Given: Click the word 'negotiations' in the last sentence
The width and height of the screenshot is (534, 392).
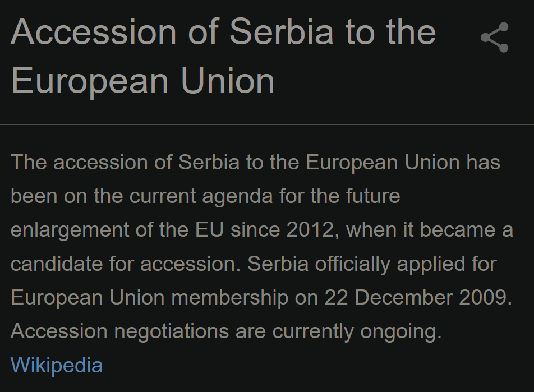Looking at the screenshot, I should (x=171, y=331).
